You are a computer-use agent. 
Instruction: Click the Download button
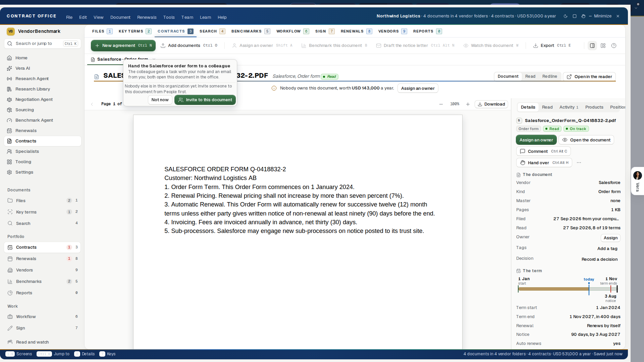[x=491, y=104]
